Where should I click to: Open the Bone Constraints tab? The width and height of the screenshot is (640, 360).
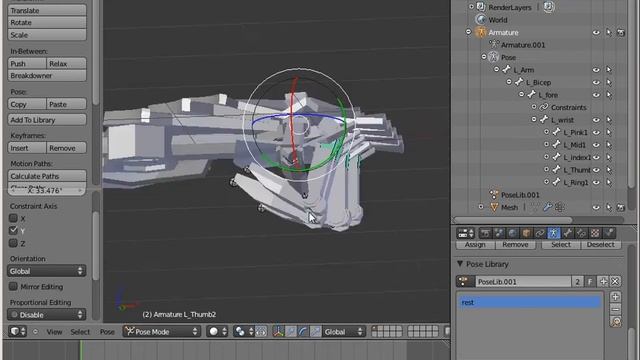pos(581,233)
